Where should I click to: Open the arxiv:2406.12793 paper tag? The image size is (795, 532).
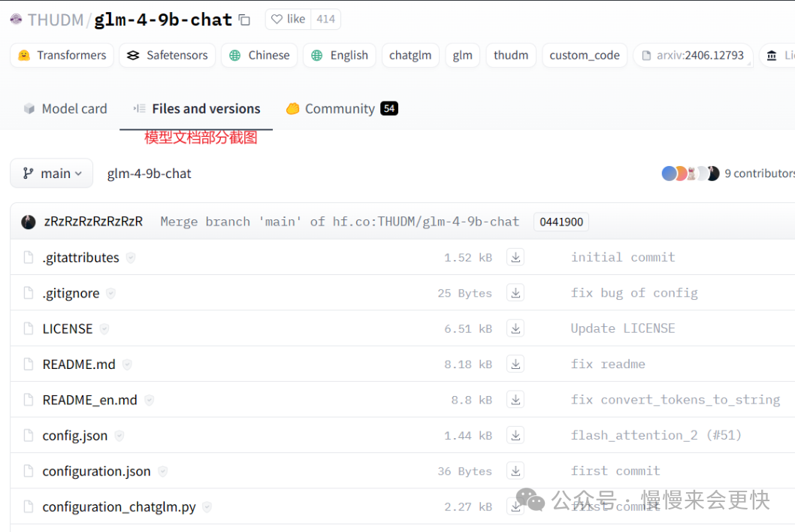[693, 56]
